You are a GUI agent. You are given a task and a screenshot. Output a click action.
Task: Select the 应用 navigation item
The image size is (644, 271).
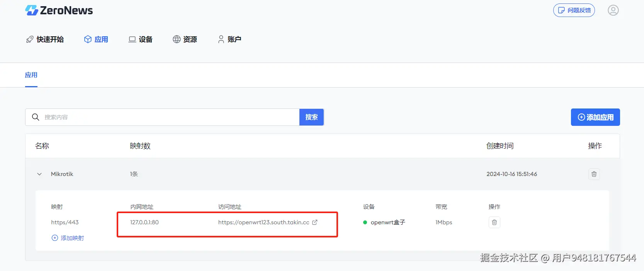pos(96,39)
